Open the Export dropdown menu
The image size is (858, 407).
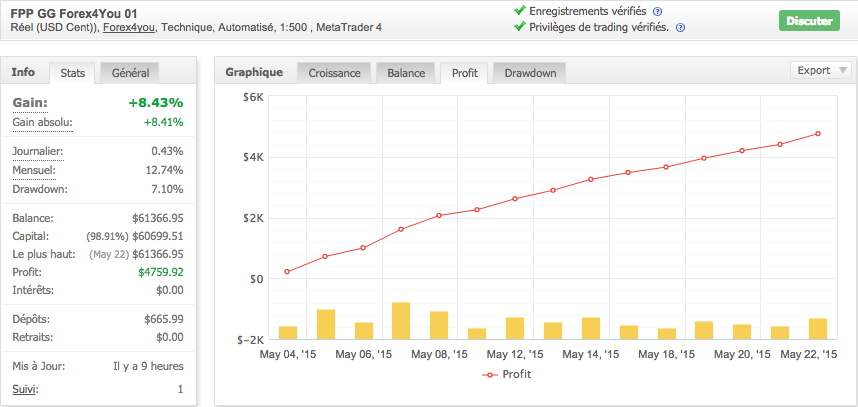pos(820,70)
